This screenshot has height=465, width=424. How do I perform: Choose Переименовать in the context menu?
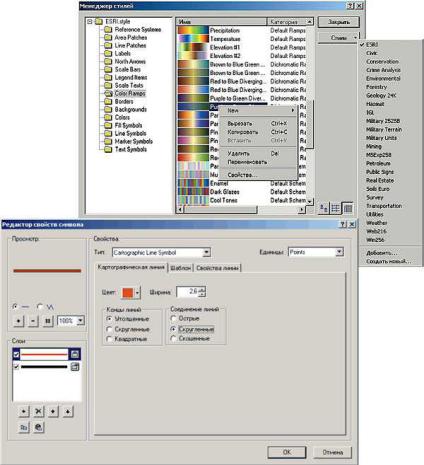pos(258,162)
